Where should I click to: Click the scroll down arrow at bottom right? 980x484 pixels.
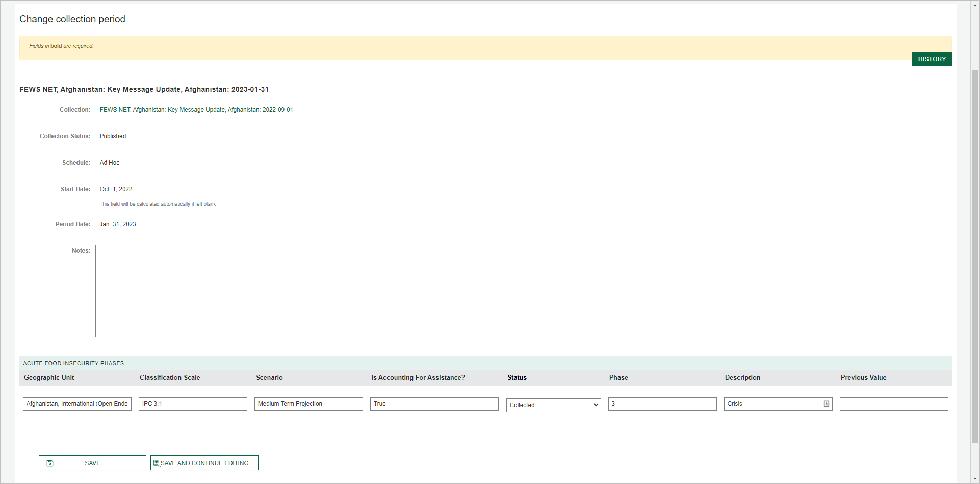click(x=975, y=479)
